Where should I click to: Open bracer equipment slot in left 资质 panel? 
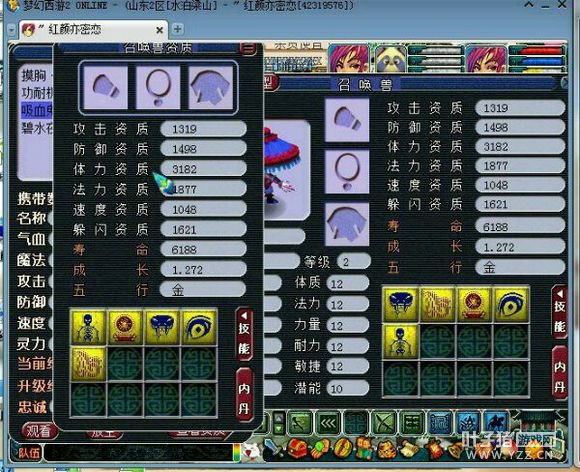pyautogui.click(x=106, y=88)
